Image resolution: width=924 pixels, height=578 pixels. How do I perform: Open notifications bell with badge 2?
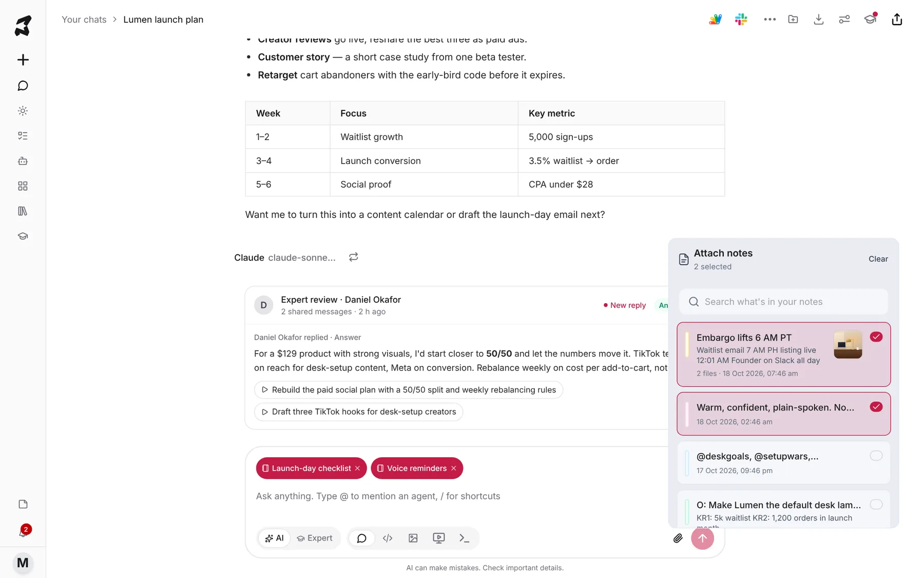(23, 532)
